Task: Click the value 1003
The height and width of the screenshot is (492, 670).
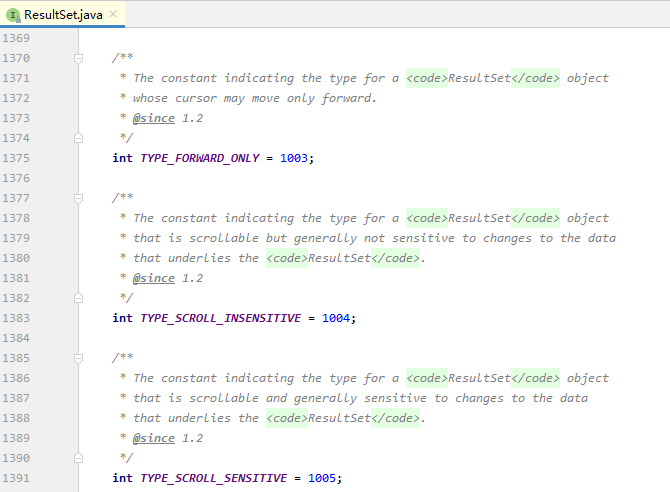Action: pos(294,158)
